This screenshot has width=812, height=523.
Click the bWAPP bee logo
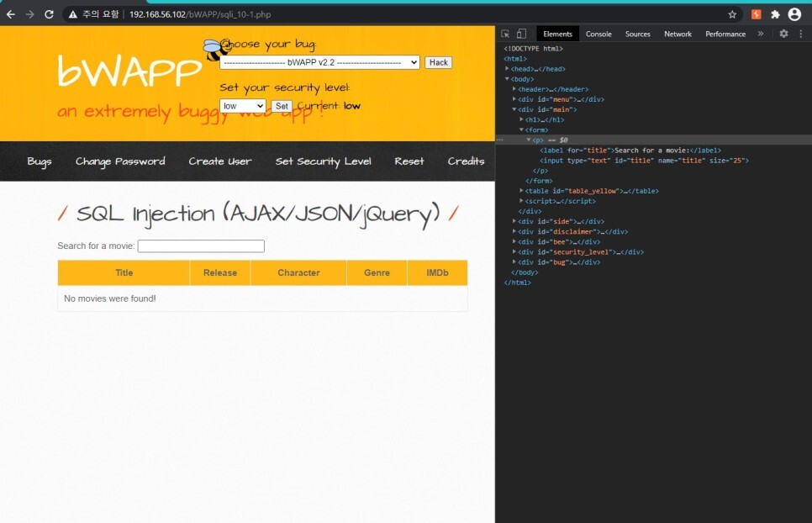(x=215, y=50)
